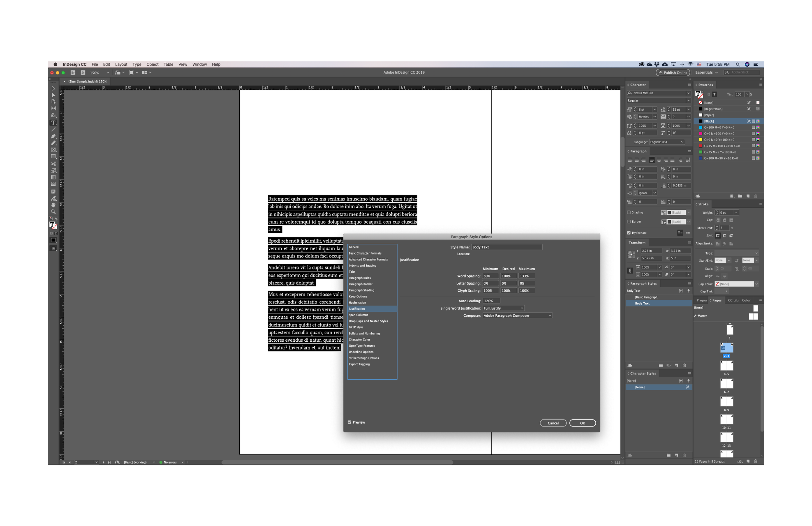
Task: Click Align left paragraph icon
Action: 630,160
